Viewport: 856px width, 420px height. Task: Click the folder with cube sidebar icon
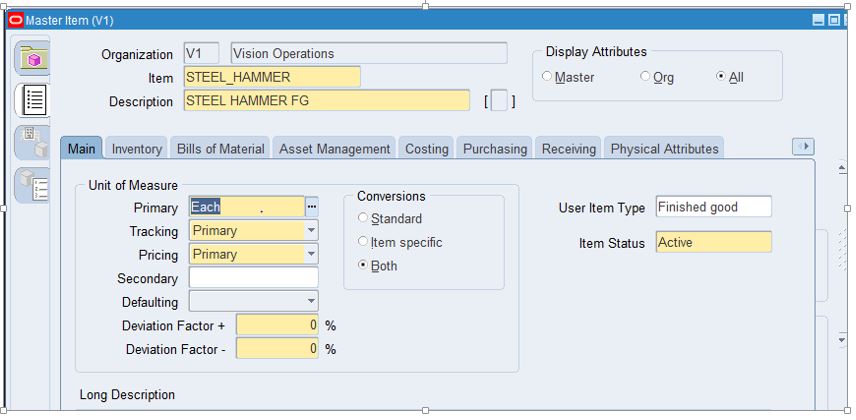click(33, 57)
